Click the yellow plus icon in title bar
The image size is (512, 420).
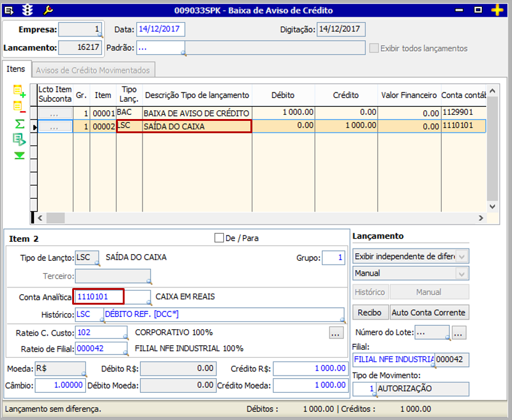pyautogui.click(x=497, y=10)
